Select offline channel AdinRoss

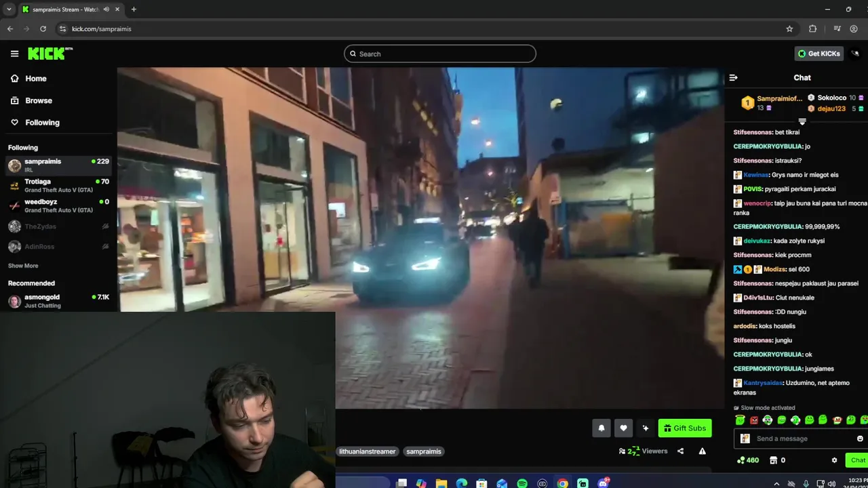pos(58,247)
